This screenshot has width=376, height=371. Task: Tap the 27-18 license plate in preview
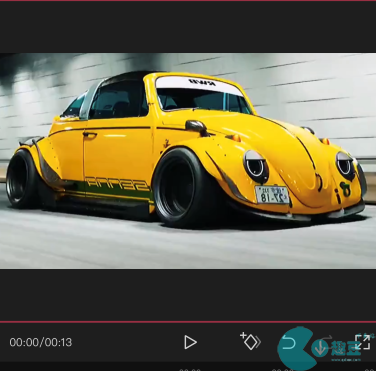click(x=272, y=194)
